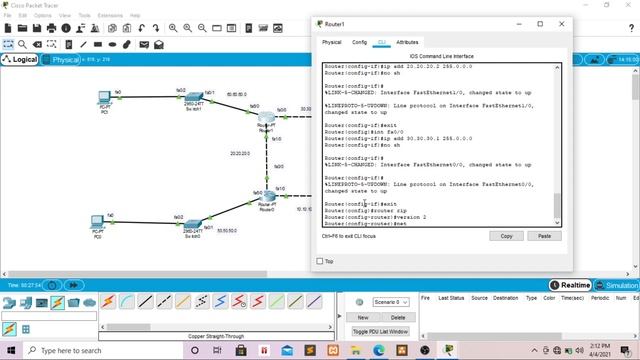Open the Extensions menu
The image size is (640, 360).
[110, 15]
